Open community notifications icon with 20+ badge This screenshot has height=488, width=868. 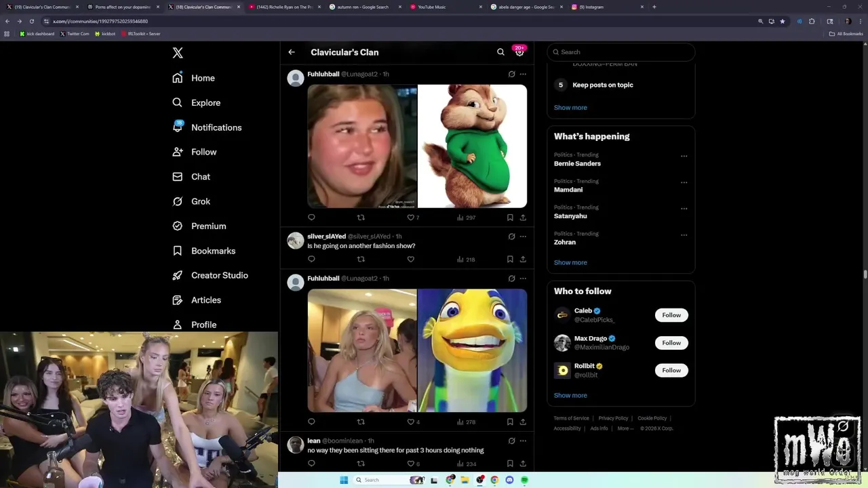click(519, 52)
